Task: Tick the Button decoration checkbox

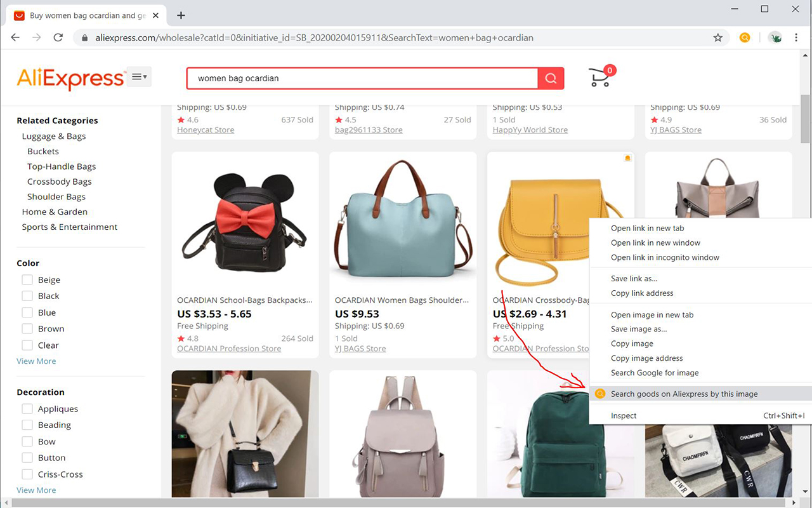Action: point(27,458)
